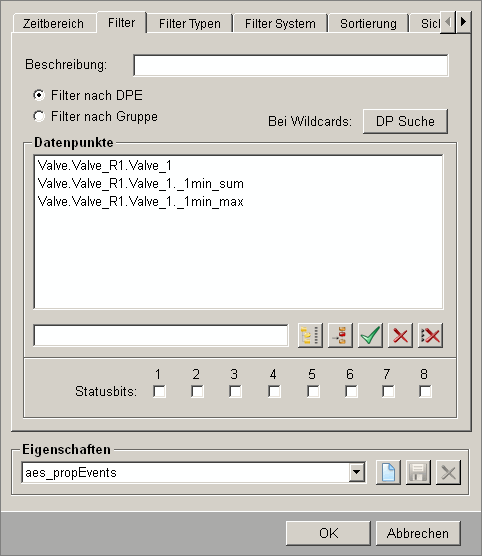The image size is (482, 556).
Task: Show more tabs with right arrow
Action: (x=464, y=22)
